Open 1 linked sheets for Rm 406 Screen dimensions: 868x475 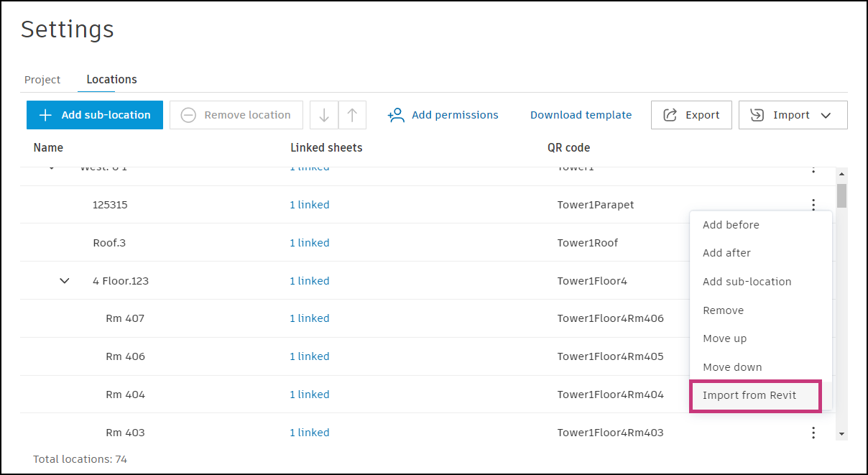click(310, 356)
